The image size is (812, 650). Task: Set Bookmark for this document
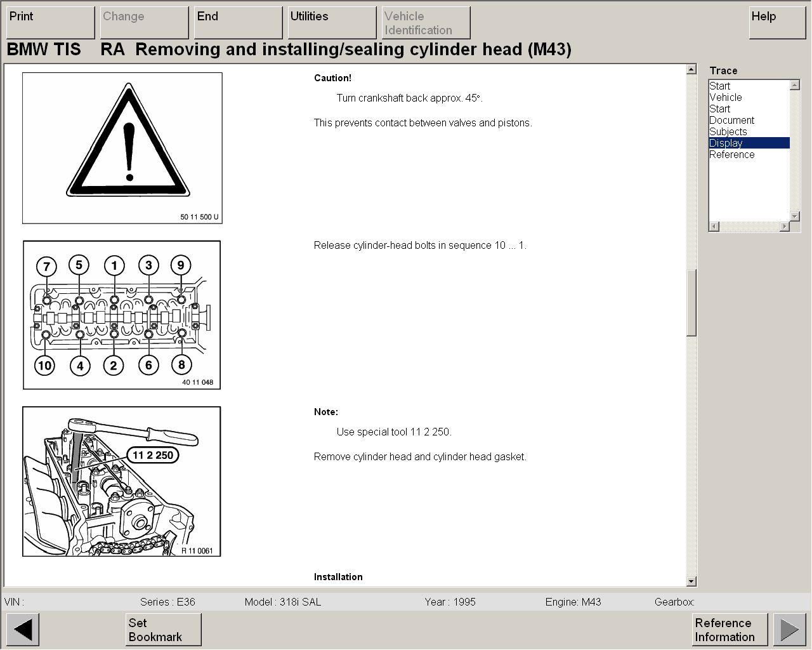[164, 630]
